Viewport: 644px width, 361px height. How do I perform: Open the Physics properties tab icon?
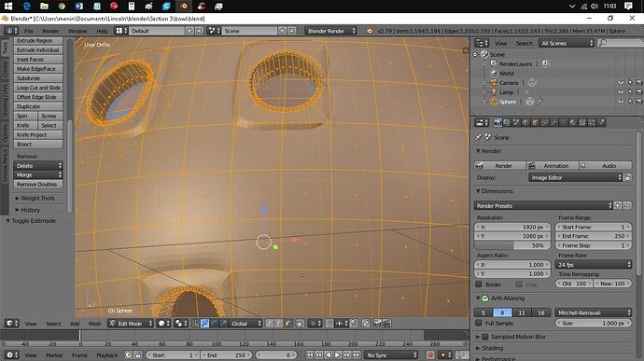pos(601,122)
